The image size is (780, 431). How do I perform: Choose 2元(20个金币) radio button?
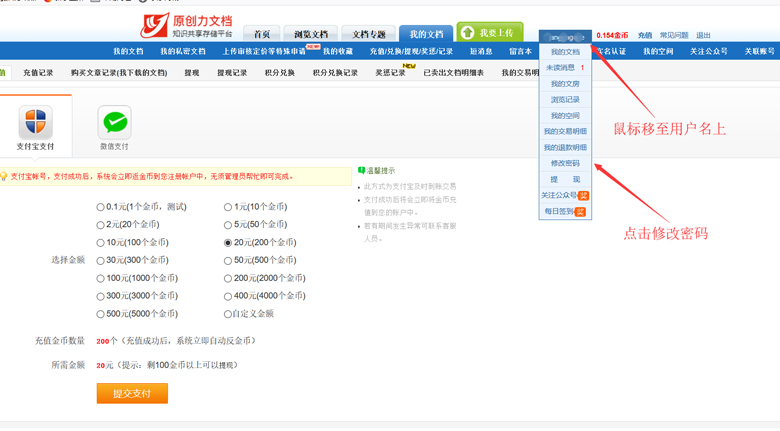(100, 225)
